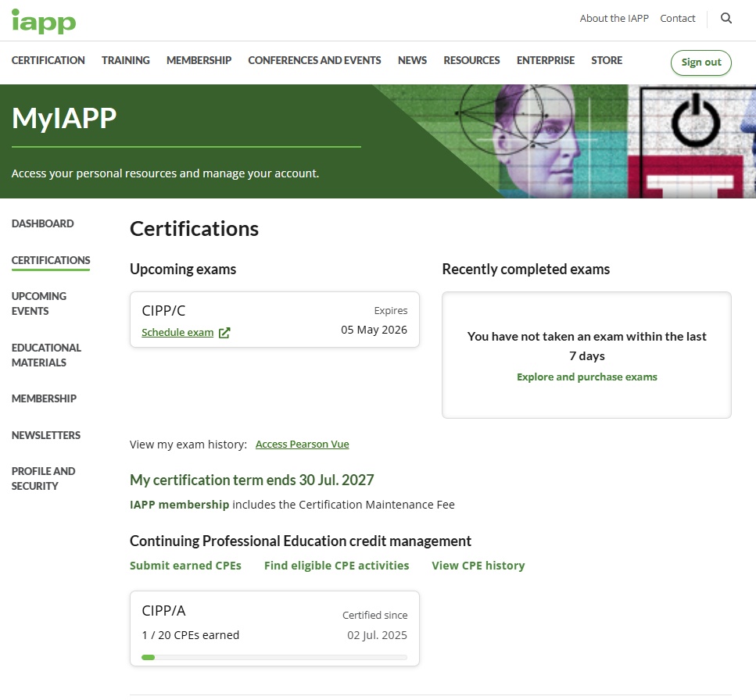Image resolution: width=756 pixels, height=700 pixels.
Task: Click the MyIAPP banner title
Action: coord(64,118)
